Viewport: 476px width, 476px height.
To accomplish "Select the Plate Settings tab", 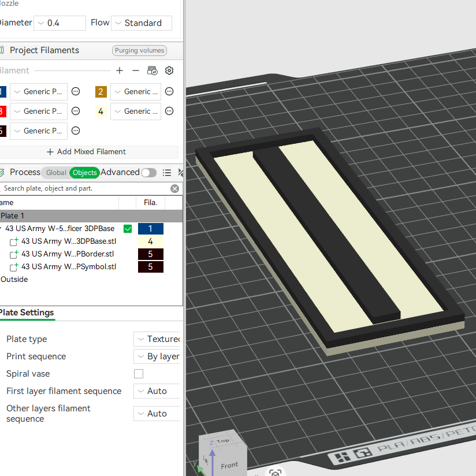I will point(27,313).
